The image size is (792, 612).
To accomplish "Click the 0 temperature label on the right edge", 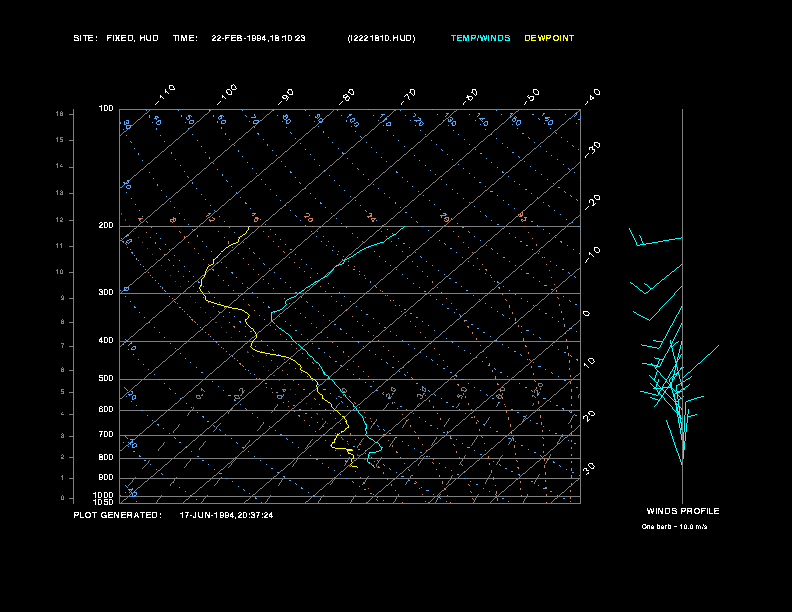I will pos(586,314).
